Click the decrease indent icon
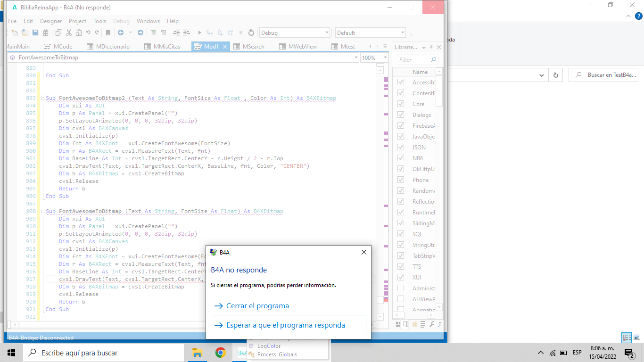Screen dimensions: 644x362 point(176,33)
